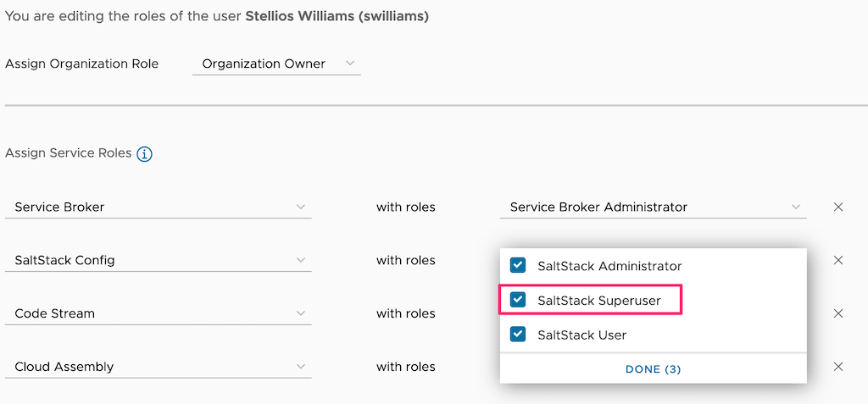Open the Assign Service Roles info icon
This screenshot has width=868, height=404.
click(144, 154)
